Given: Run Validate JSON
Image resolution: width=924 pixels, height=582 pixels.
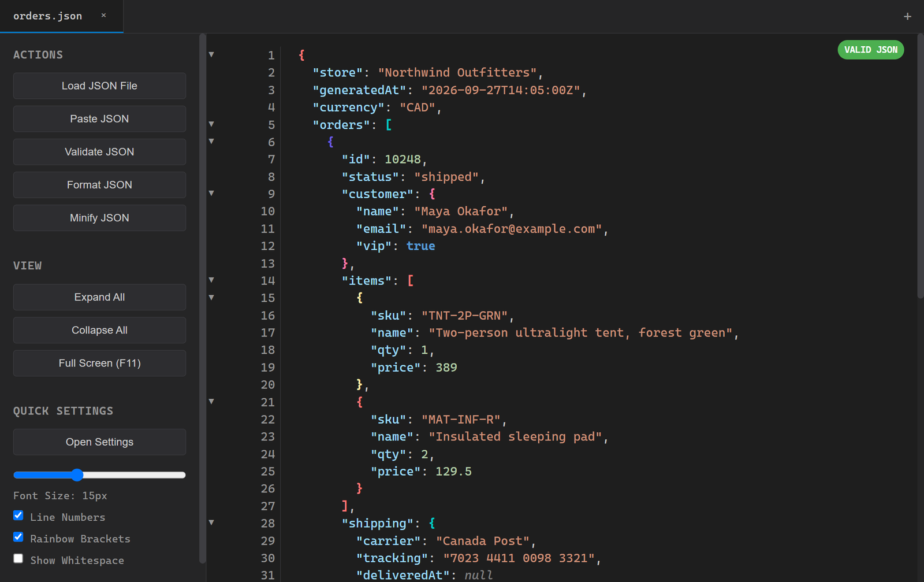Looking at the screenshot, I should click(99, 151).
